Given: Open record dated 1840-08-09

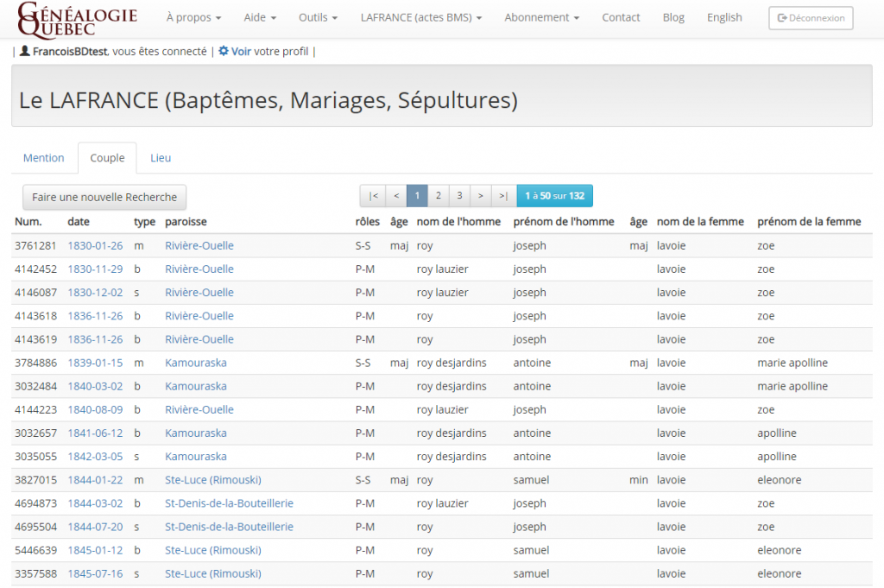Looking at the screenshot, I should point(95,410).
